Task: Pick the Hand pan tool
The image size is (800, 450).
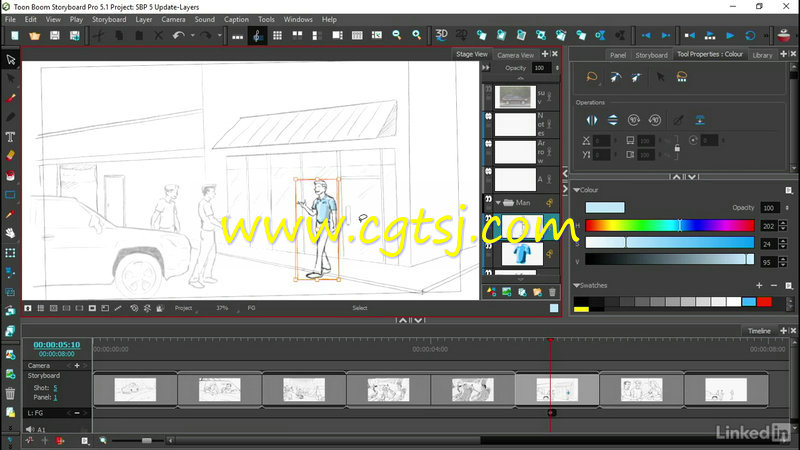Action: pyautogui.click(x=10, y=233)
